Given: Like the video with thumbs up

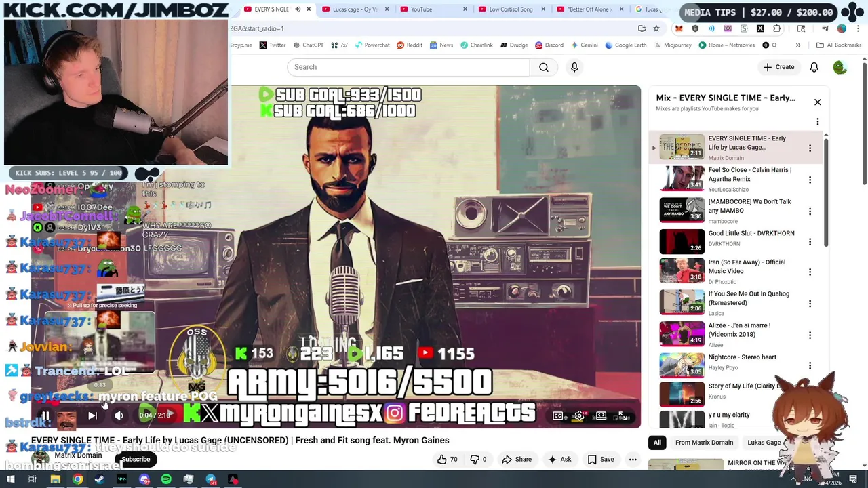Looking at the screenshot, I should pyautogui.click(x=447, y=460).
